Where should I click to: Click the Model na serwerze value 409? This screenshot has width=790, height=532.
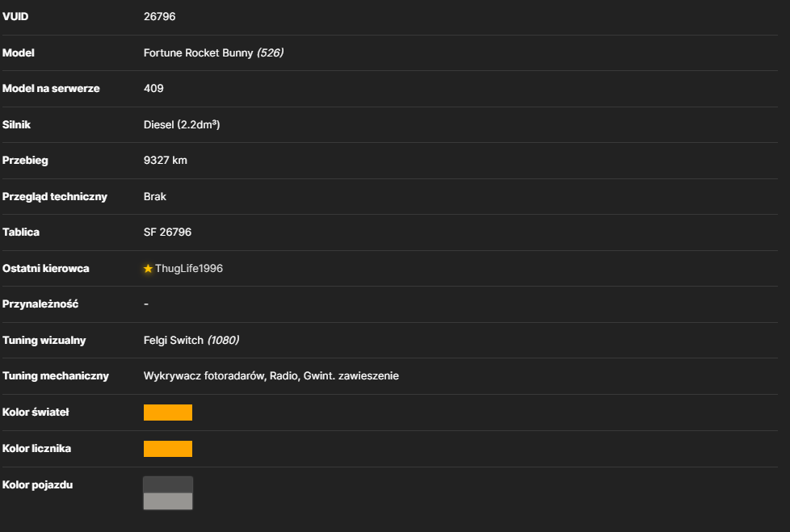(153, 89)
